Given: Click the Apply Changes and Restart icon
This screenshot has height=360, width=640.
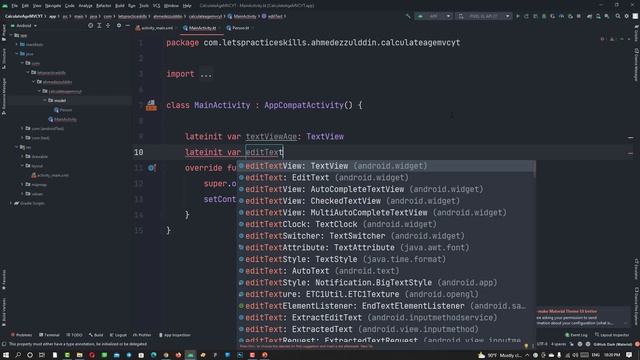Looking at the screenshot, I should 526,16.
